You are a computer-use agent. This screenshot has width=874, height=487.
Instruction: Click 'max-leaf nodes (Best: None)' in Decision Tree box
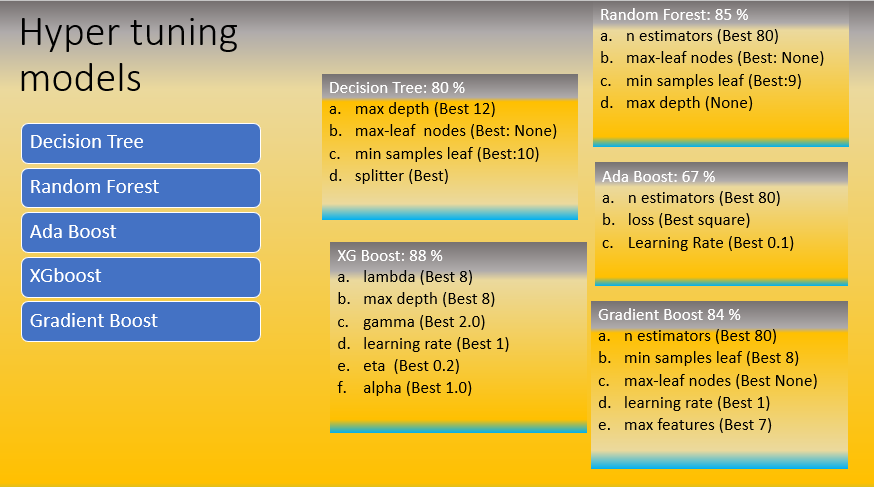pos(456,131)
